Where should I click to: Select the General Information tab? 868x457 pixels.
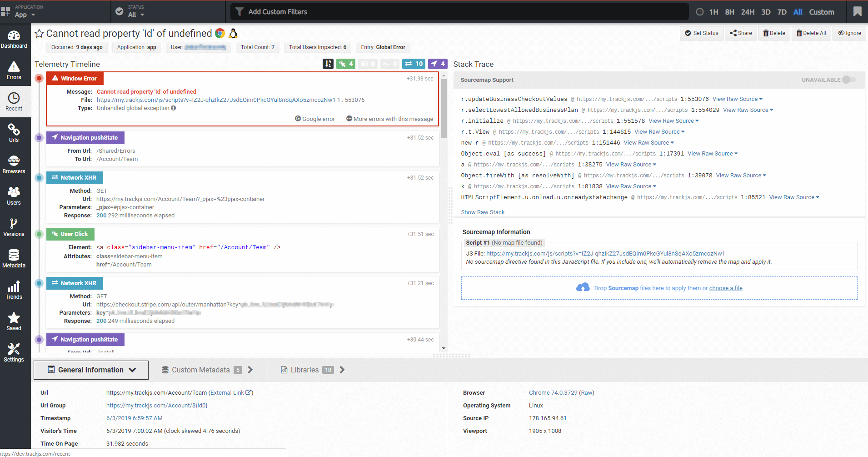tap(91, 370)
